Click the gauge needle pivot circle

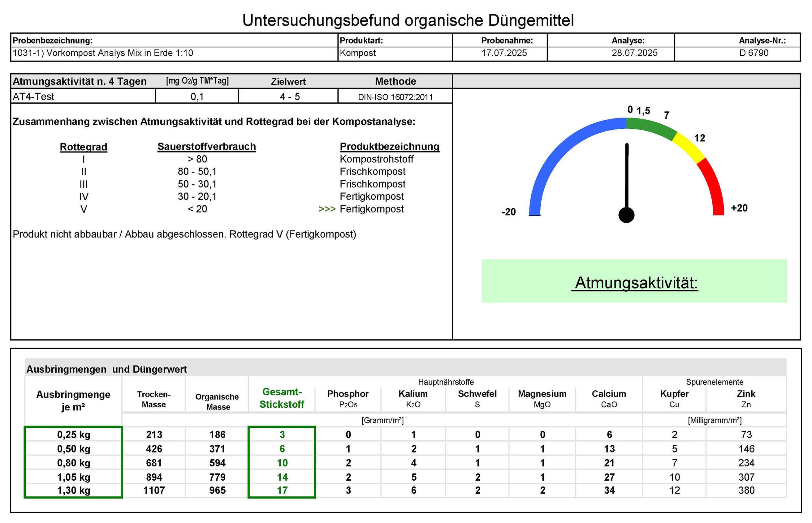coord(626,215)
